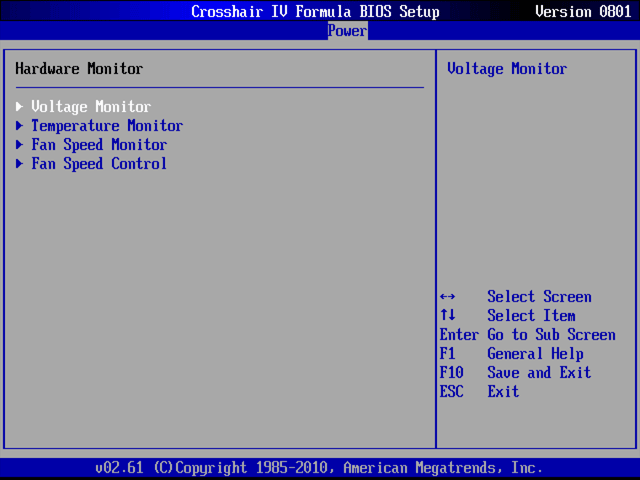Click the left-right arrows key icon
This screenshot has width=640, height=480.
click(x=447, y=297)
